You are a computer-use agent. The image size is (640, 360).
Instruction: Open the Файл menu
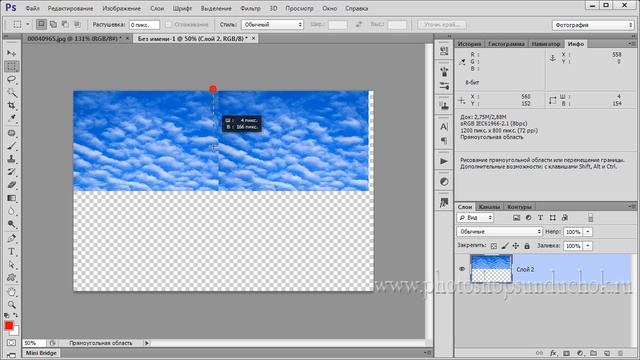pos(33,8)
